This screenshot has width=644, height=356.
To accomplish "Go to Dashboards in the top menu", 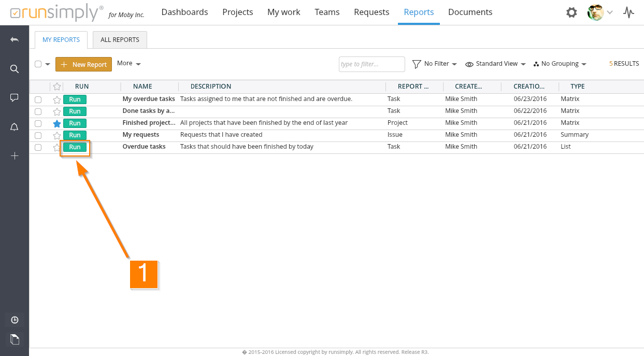I will pyautogui.click(x=184, y=12).
